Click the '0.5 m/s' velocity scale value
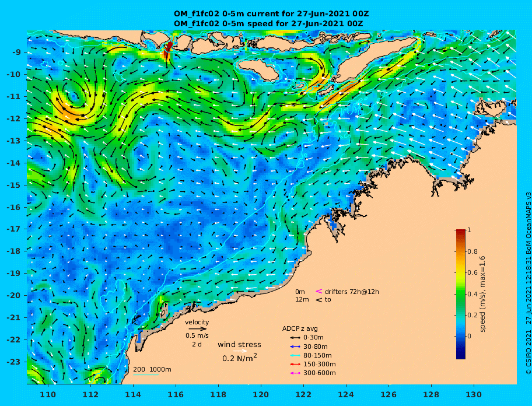532x406 pixels. (197, 336)
